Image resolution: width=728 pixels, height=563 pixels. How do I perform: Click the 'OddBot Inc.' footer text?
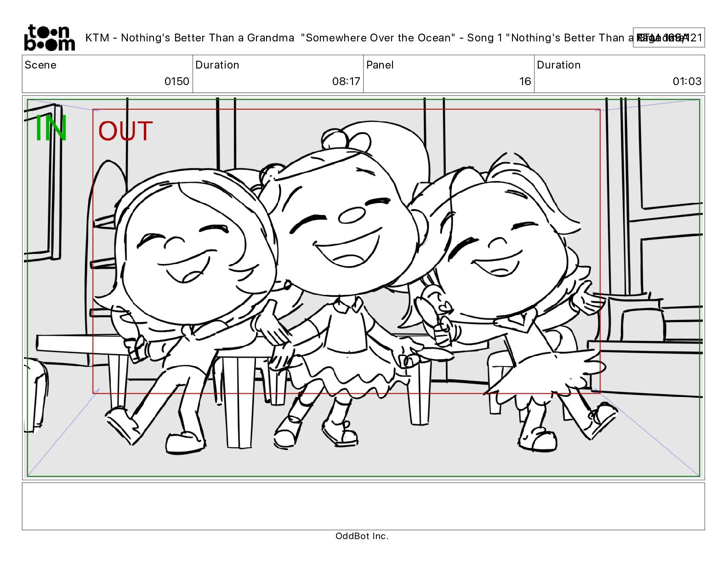(x=362, y=536)
